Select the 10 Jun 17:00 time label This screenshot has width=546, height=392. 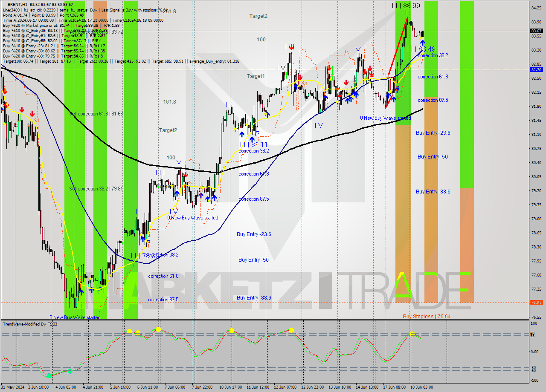[x=231, y=387]
